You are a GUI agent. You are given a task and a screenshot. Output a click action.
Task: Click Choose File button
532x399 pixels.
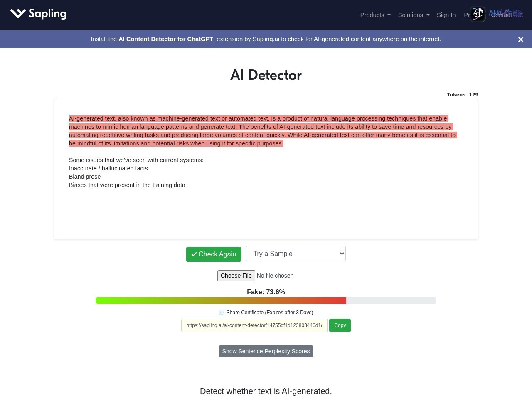(236, 276)
